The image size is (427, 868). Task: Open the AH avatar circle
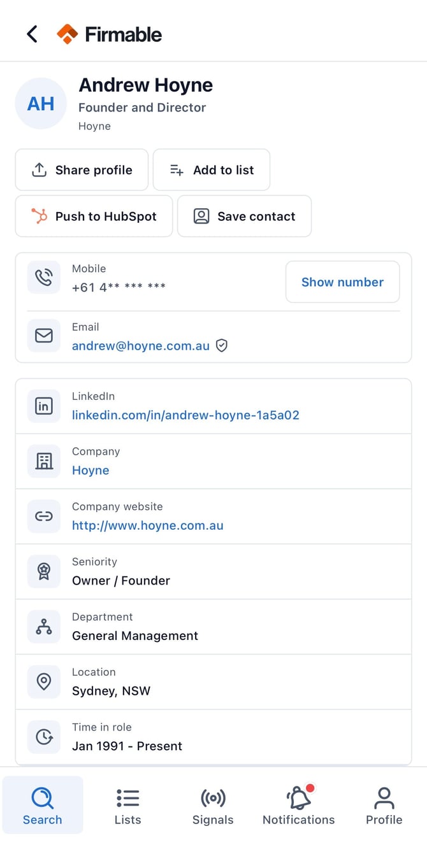[41, 104]
